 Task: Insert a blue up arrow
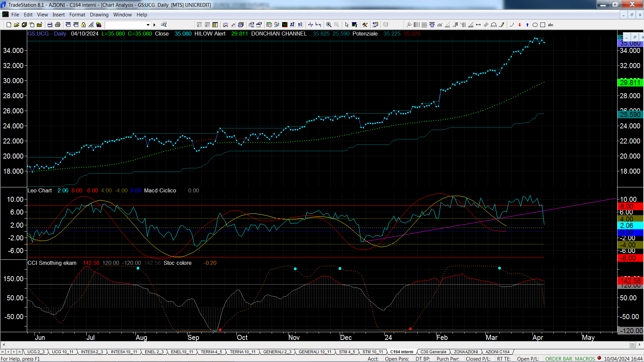527,24
